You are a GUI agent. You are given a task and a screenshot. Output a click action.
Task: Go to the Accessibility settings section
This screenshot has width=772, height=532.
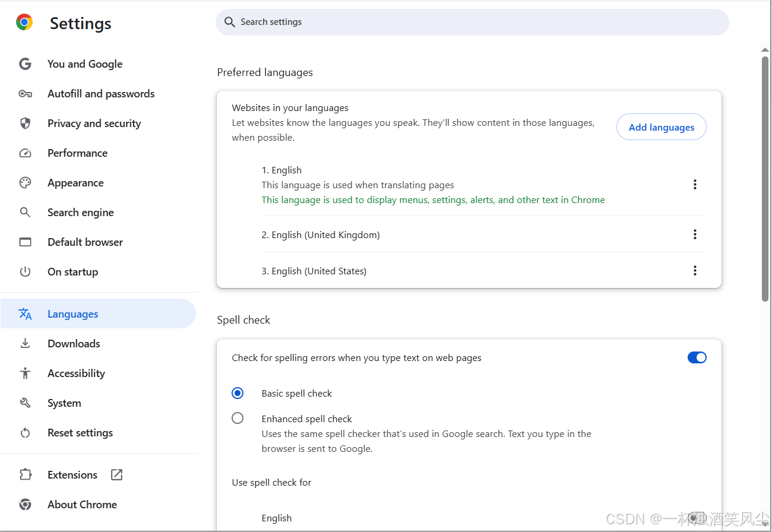pyautogui.click(x=76, y=373)
